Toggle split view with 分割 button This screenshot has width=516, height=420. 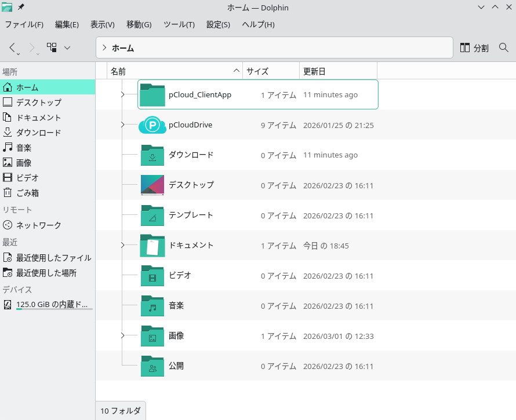[474, 48]
